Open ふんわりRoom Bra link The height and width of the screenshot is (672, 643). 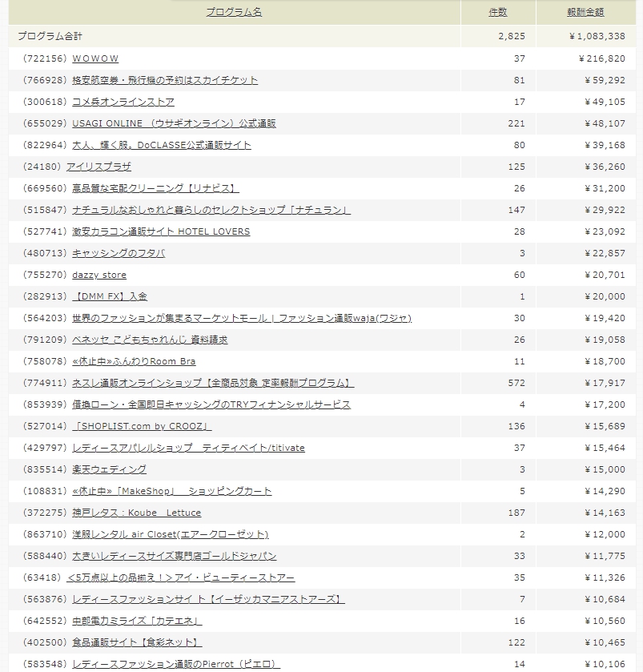pyautogui.click(x=134, y=361)
